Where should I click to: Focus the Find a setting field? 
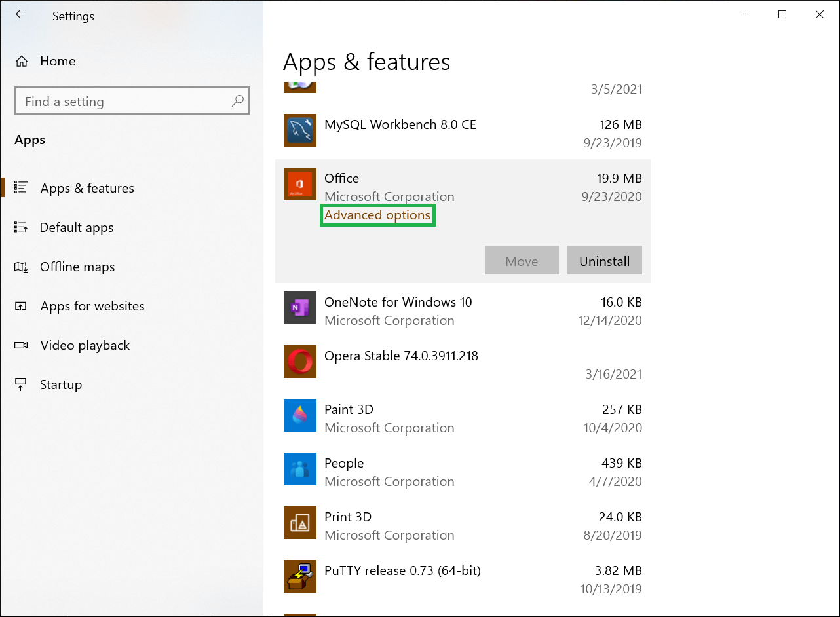[x=132, y=102]
